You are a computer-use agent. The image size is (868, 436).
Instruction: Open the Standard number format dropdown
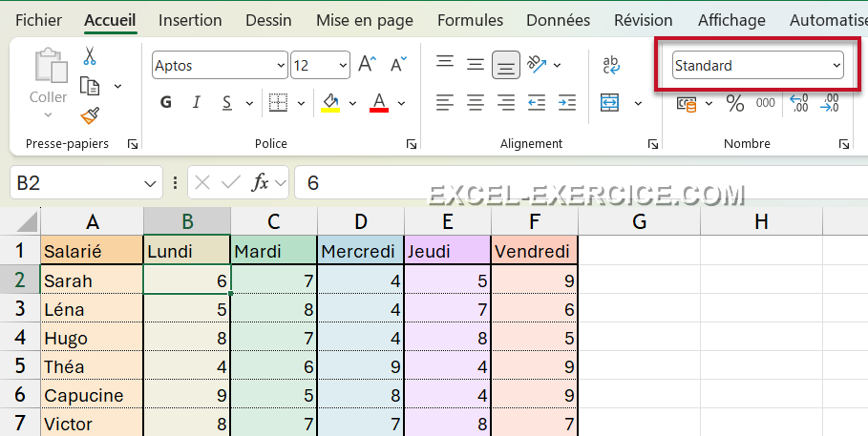click(x=836, y=66)
